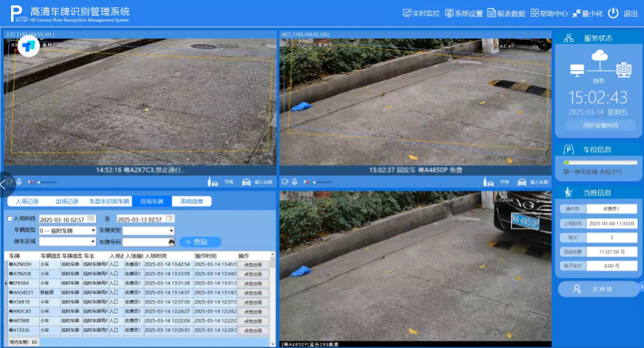Mute speaker on exit camera
This screenshot has height=348, width=644.
[x=307, y=182]
